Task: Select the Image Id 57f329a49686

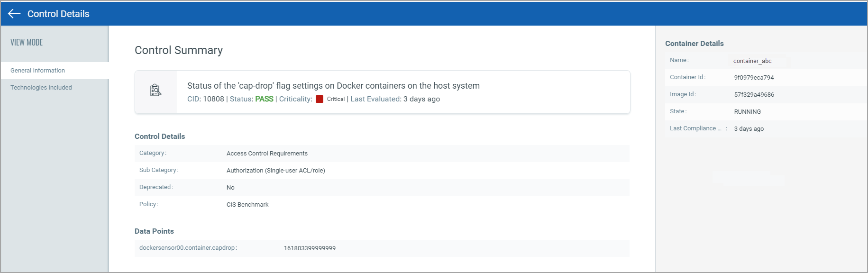Action: click(x=754, y=95)
